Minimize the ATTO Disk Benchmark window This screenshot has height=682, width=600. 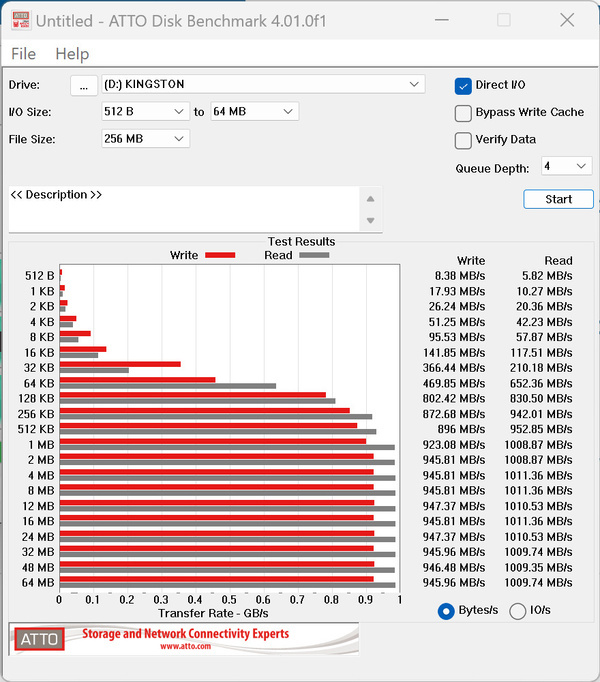442,20
